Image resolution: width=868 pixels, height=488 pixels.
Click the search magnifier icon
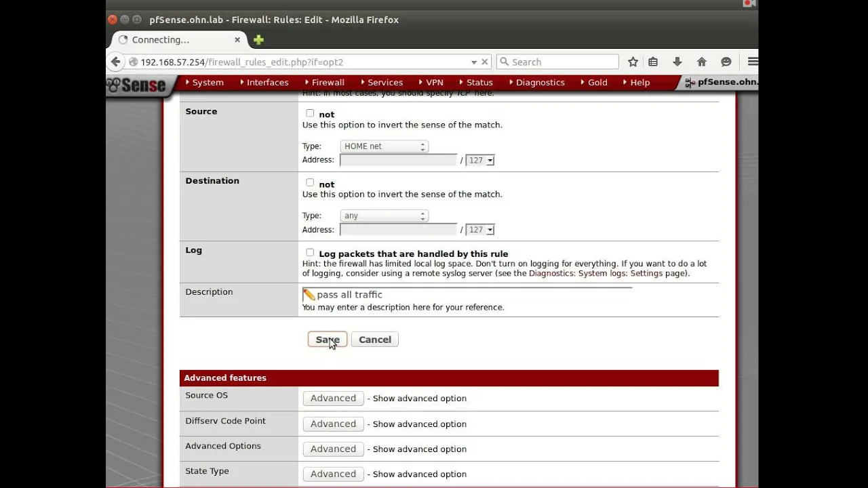[505, 62]
